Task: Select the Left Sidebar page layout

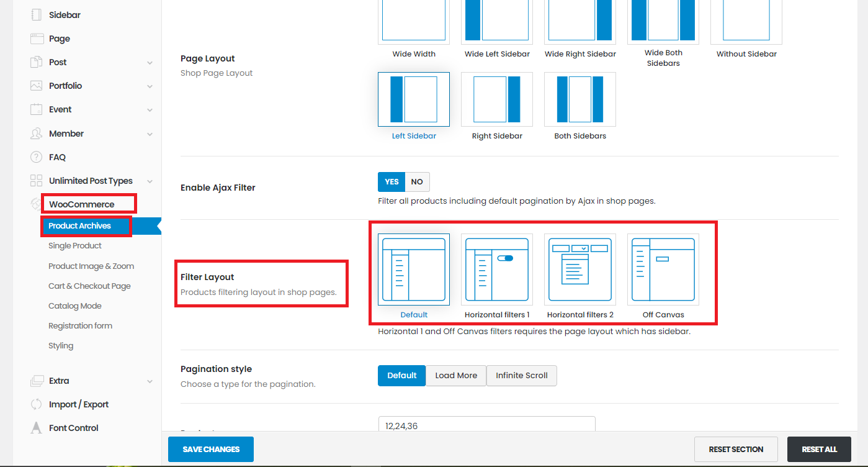Action: 414,99
